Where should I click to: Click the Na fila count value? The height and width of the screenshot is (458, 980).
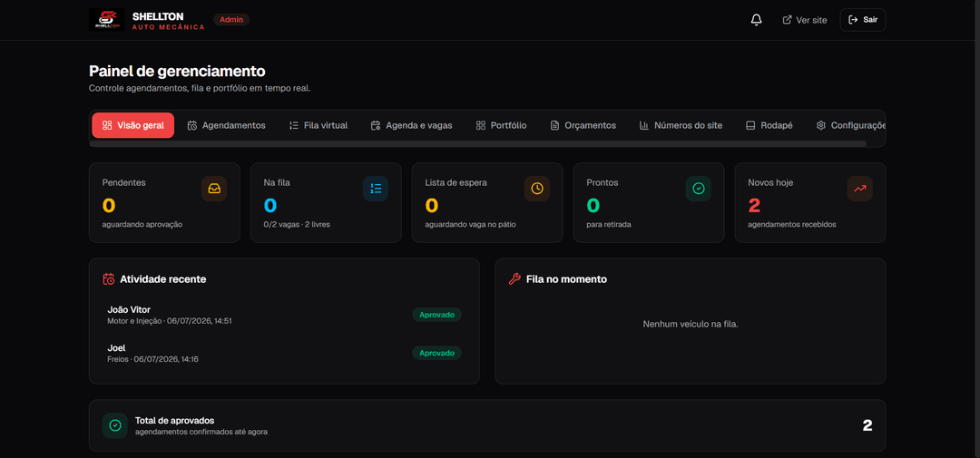click(270, 206)
